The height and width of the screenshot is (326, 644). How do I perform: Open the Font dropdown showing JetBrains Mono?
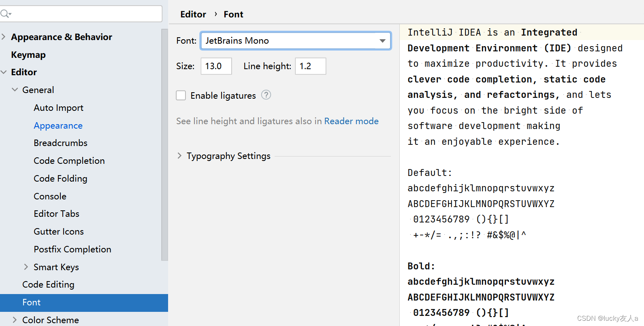pyautogui.click(x=296, y=41)
